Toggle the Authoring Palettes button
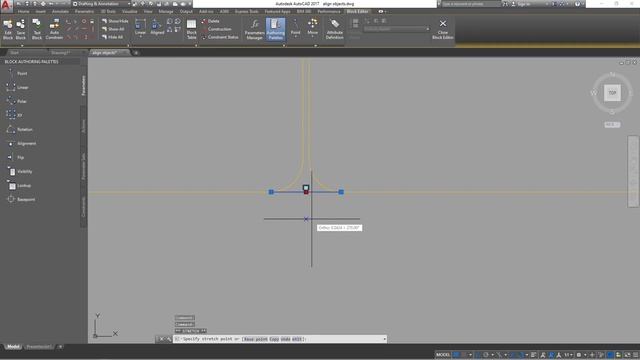This screenshot has width=640, height=360. (276, 29)
